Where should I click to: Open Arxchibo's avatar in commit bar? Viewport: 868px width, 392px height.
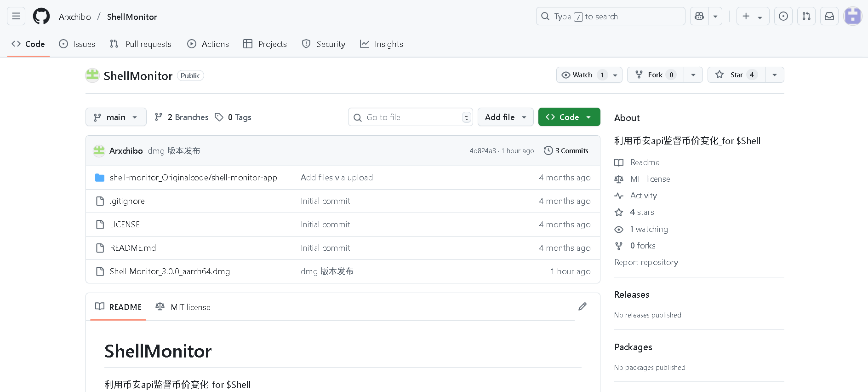[99, 151]
